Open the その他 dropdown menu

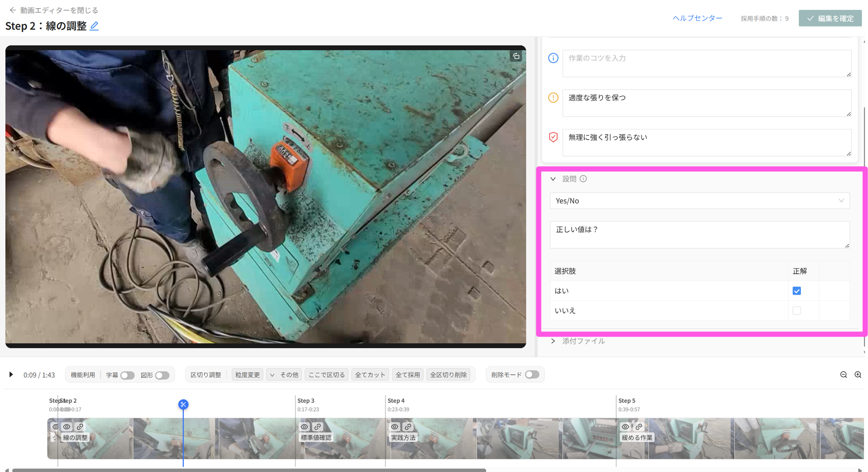[284, 375]
